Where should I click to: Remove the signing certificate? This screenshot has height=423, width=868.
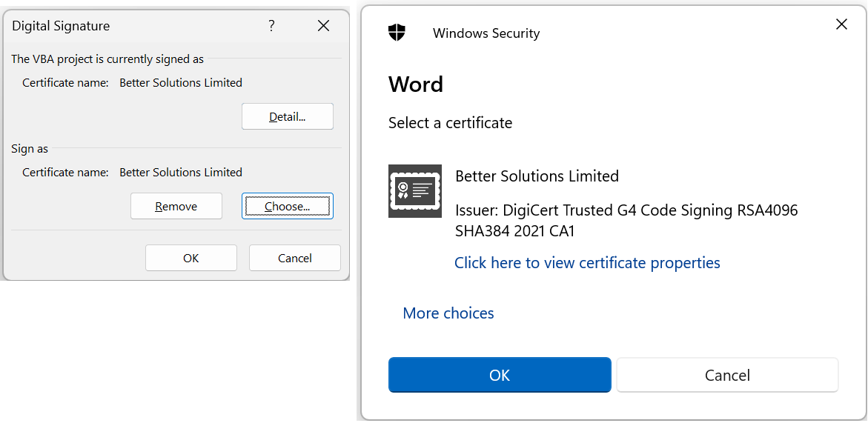(176, 206)
